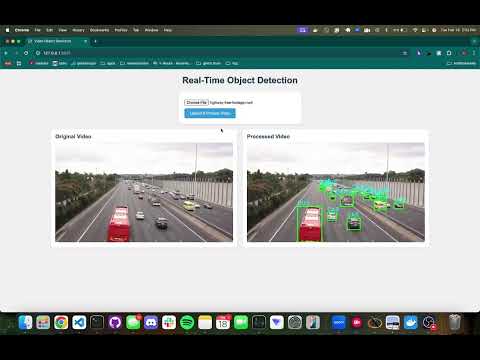Open a new tab with plus button
The height and width of the screenshot is (360, 480).
(x=95, y=41)
